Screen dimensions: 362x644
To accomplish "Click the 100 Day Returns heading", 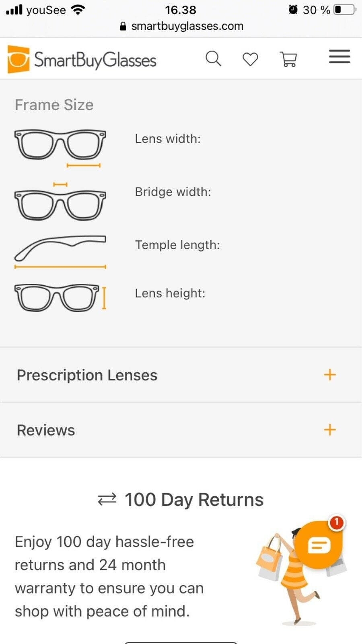I will 194,500.
